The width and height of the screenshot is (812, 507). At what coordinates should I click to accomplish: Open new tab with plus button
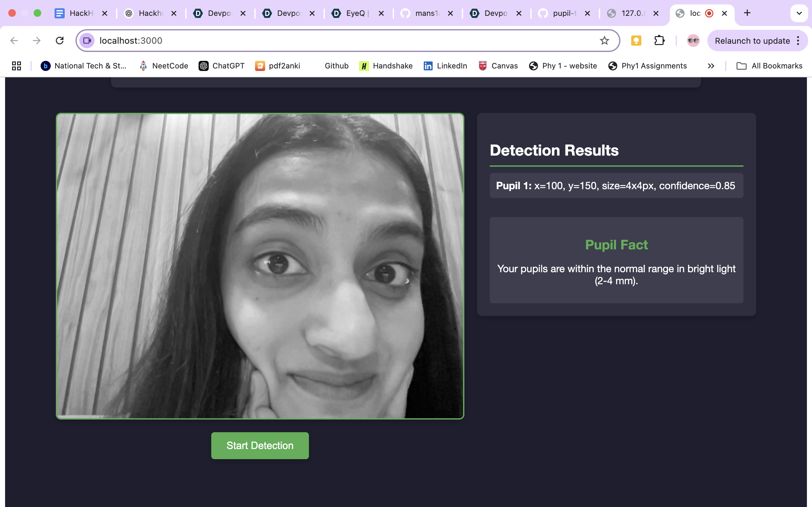(x=747, y=13)
